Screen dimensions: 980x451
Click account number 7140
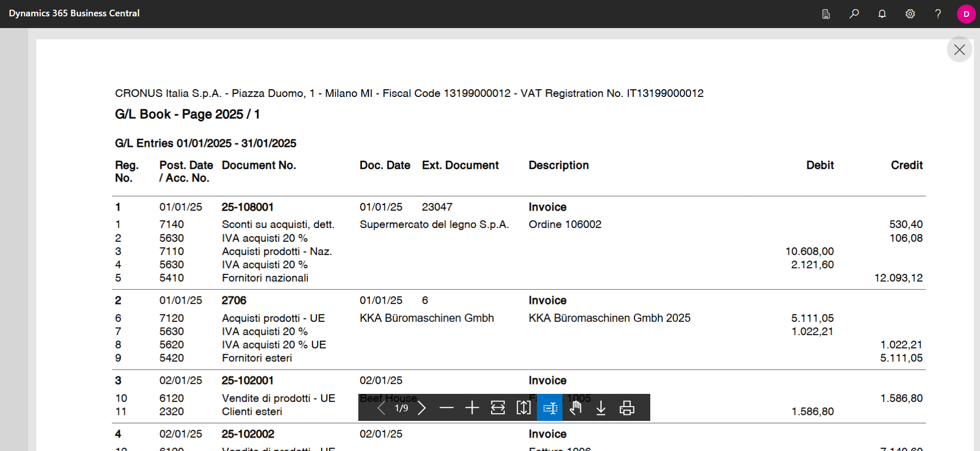pyautogui.click(x=171, y=224)
